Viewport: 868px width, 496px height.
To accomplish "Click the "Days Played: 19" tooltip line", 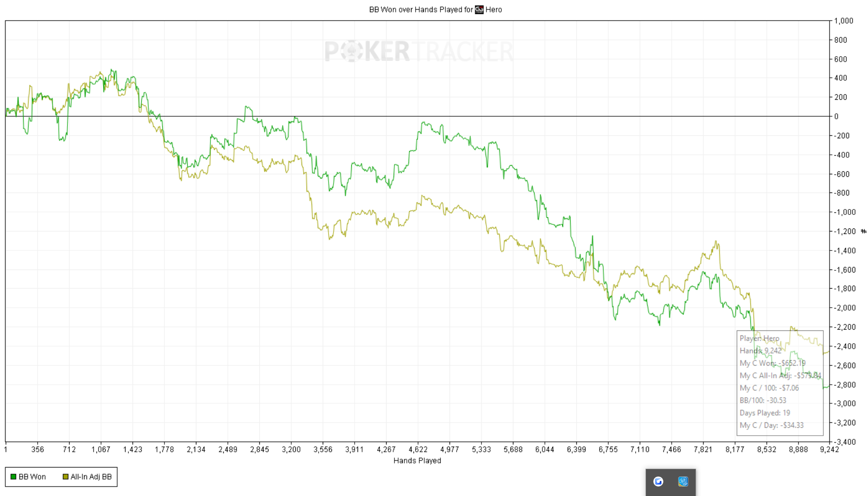I will tap(765, 413).
